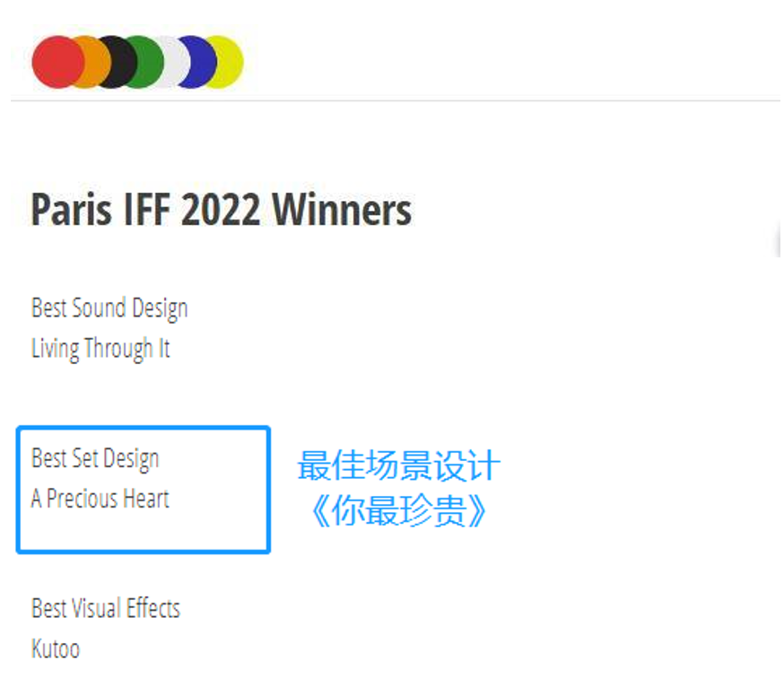Image resolution: width=784 pixels, height=695 pixels.
Task: Click the Chinese annotation 最佳场景设计
Action: pyautogui.click(x=398, y=467)
